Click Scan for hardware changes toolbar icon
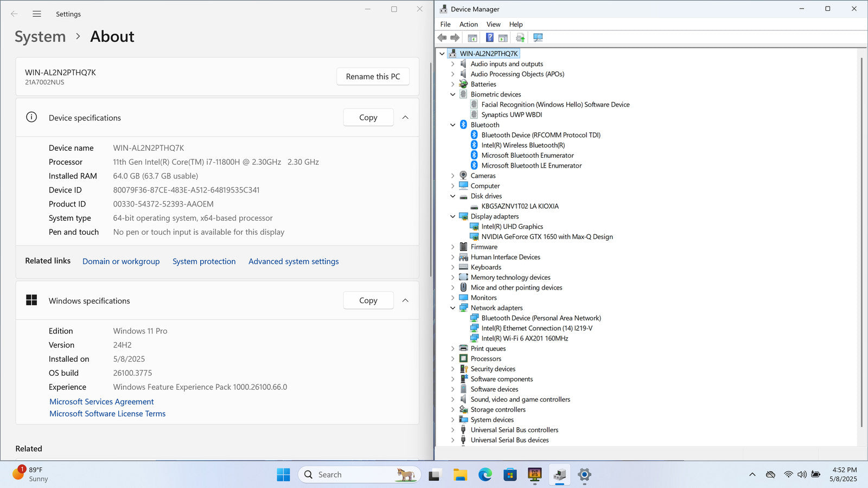Screen dimensions: 868x488 538,37
